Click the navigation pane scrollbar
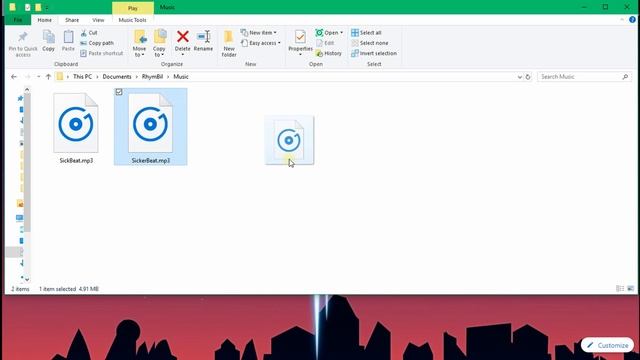 pos(27,162)
